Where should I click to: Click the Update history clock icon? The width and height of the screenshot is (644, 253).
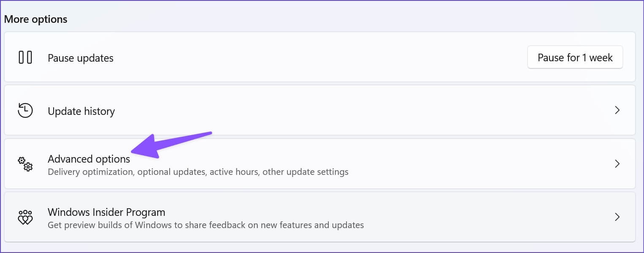click(25, 111)
